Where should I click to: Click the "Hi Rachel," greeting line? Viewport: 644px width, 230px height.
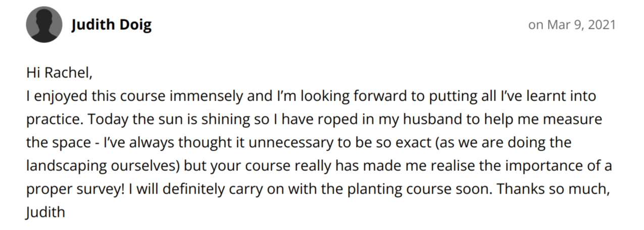click(x=59, y=73)
